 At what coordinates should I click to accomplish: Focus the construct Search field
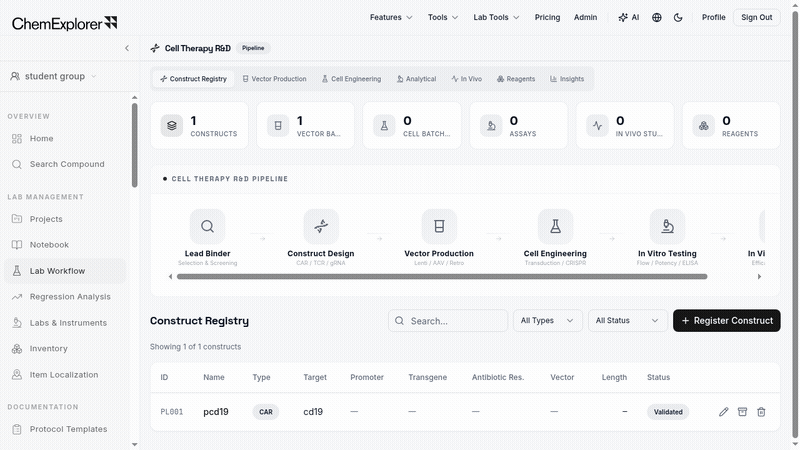pos(448,321)
